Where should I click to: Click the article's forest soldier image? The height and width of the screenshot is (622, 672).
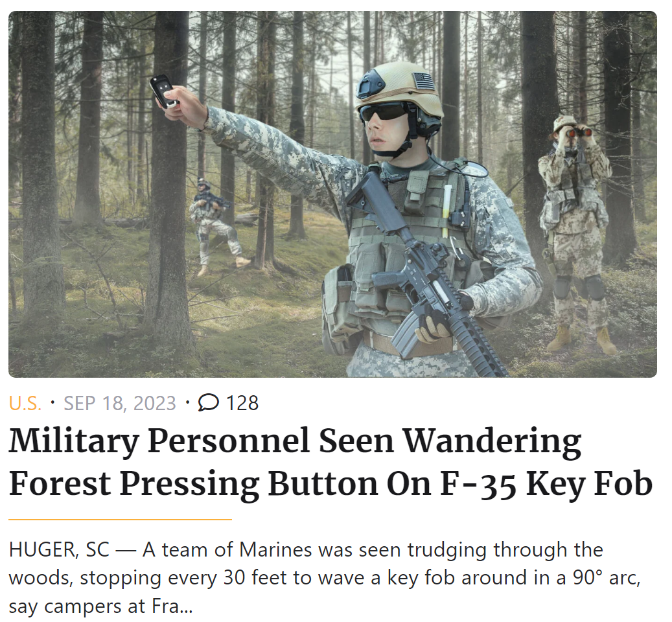pos(332,194)
